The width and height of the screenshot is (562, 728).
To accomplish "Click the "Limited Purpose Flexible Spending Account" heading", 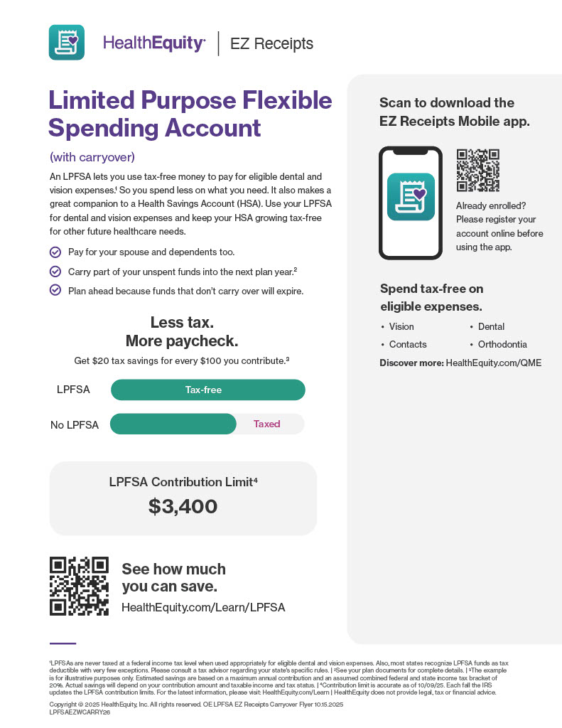I will click(190, 114).
